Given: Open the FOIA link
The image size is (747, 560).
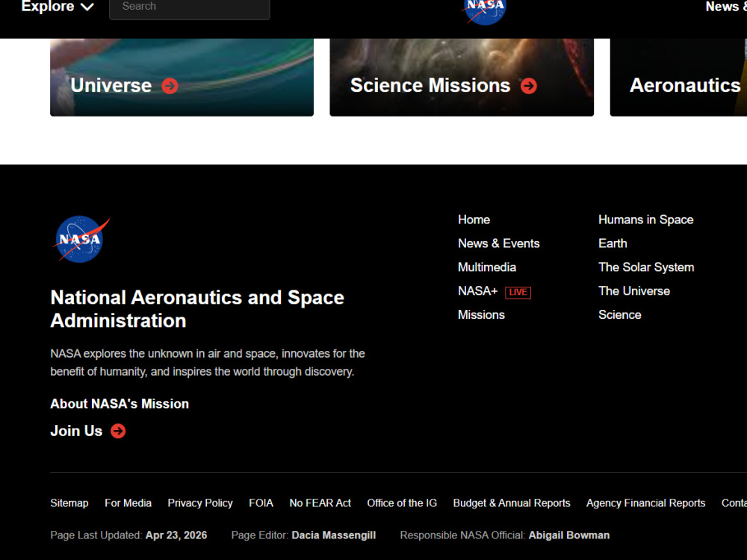Looking at the screenshot, I should click(x=261, y=503).
